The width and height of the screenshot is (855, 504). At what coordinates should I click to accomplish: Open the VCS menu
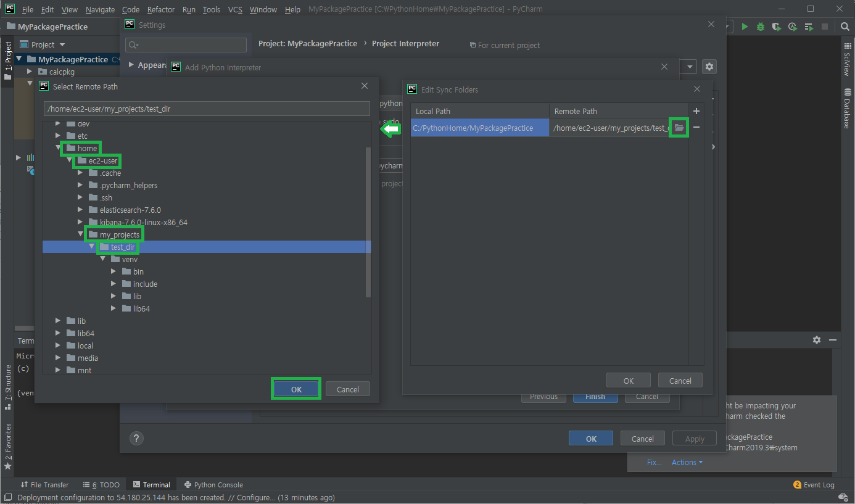235,9
